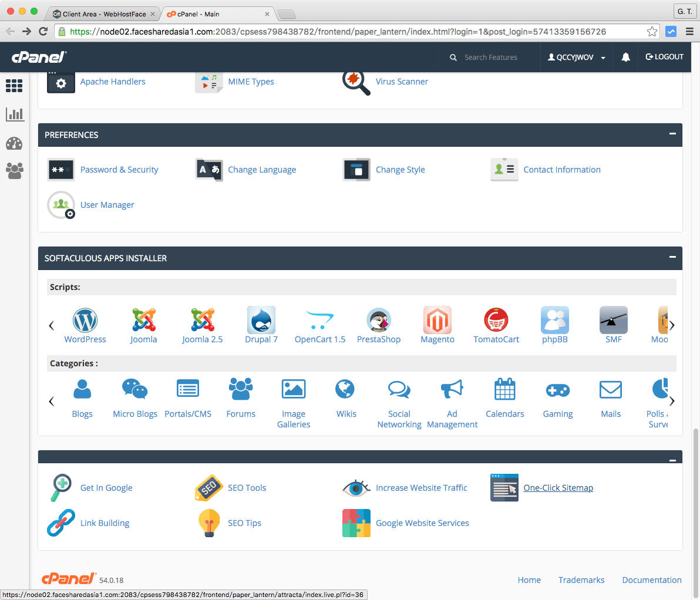
Task: Click the Forums category icon
Action: [241, 389]
